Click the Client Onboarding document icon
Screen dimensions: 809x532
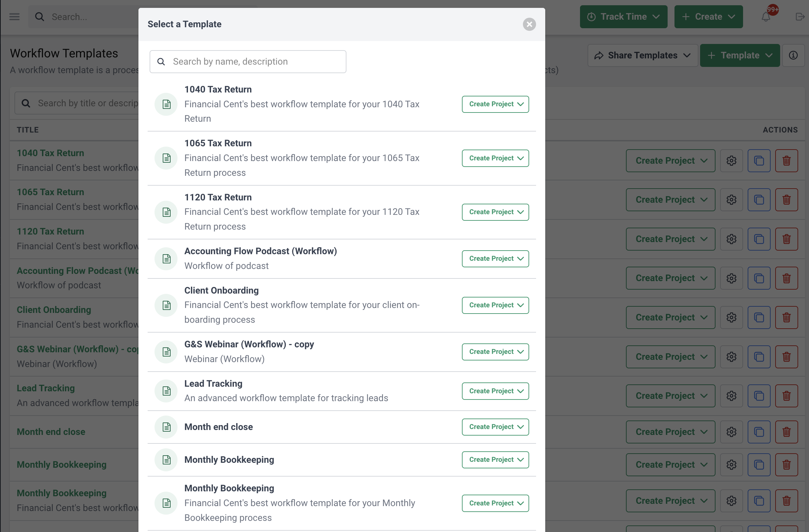point(166,305)
